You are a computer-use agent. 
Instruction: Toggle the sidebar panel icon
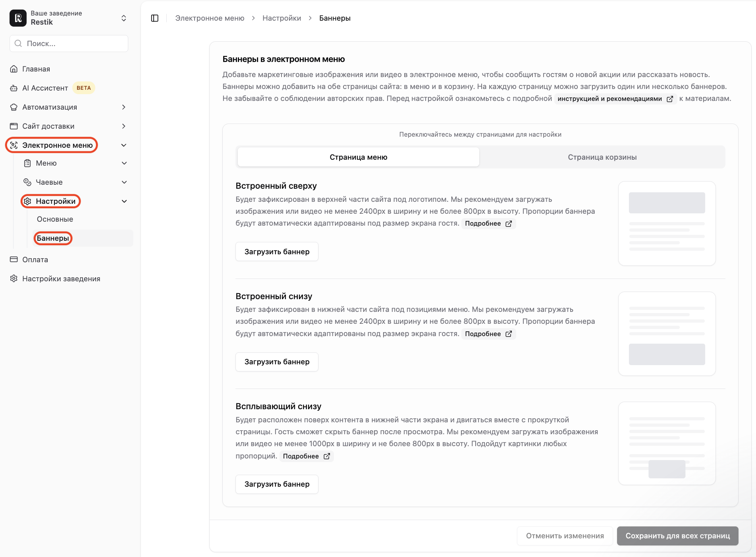coord(155,18)
